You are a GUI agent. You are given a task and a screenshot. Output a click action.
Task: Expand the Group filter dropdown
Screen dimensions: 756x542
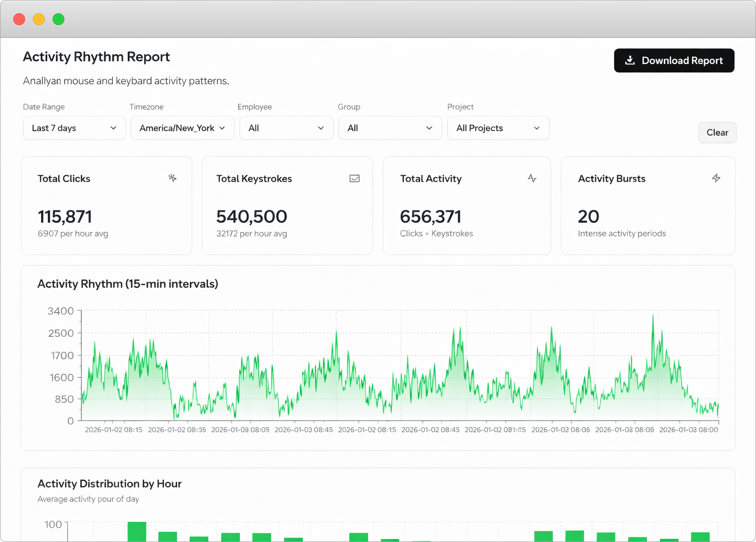click(x=390, y=128)
